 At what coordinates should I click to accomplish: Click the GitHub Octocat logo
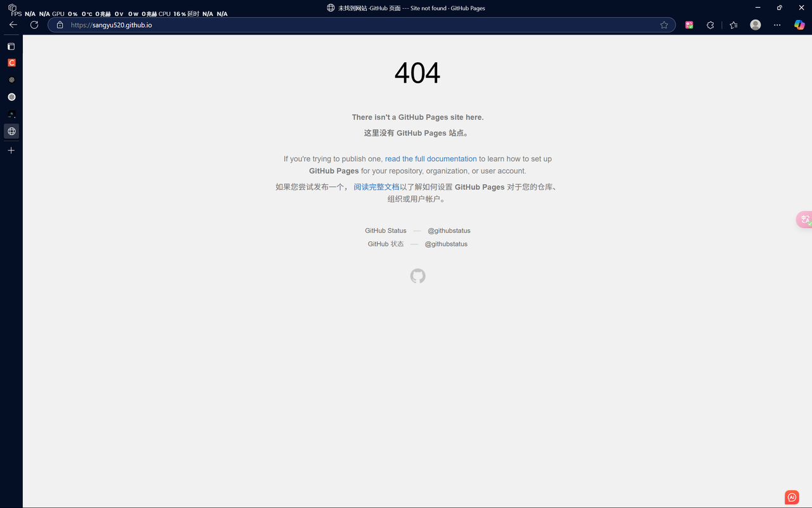tap(417, 276)
